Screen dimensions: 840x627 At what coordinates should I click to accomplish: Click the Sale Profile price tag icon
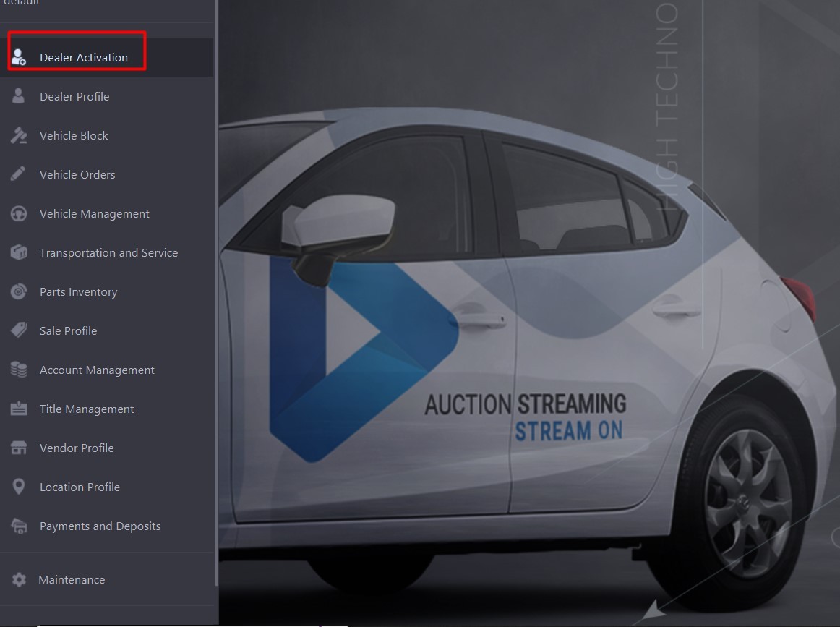[19, 330]
